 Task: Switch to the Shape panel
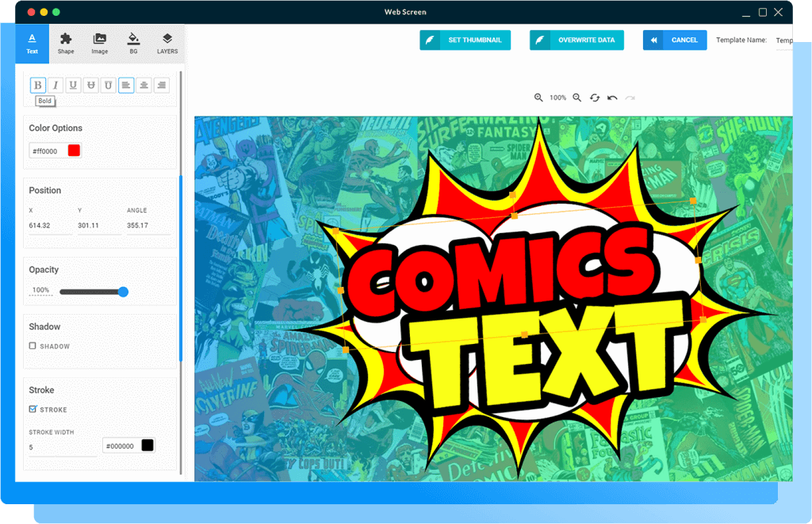tap(66, 43)
